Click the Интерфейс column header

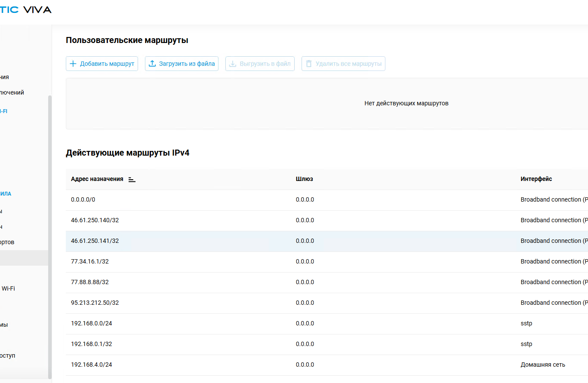tap(536, 179)
